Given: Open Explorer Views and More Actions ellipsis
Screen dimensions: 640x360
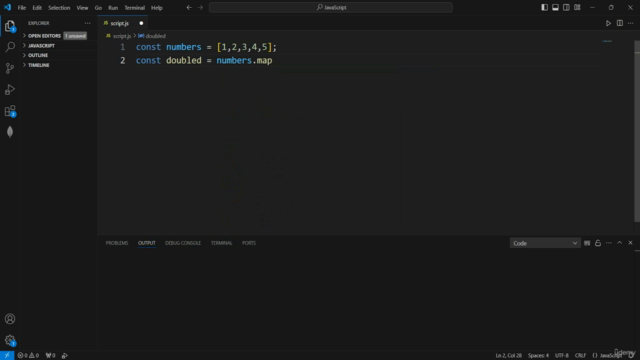Looking at the screenshot, I should (x=87, y=23).
